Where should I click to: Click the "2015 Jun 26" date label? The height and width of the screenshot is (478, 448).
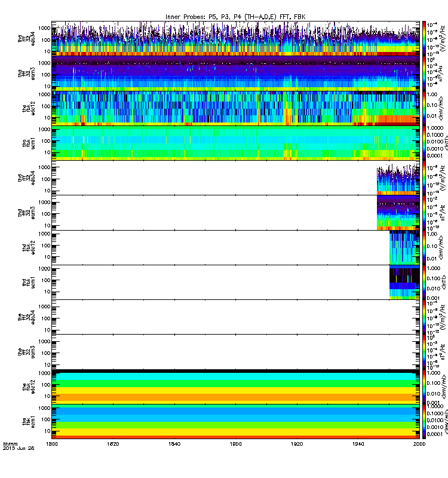click(19, 448)
